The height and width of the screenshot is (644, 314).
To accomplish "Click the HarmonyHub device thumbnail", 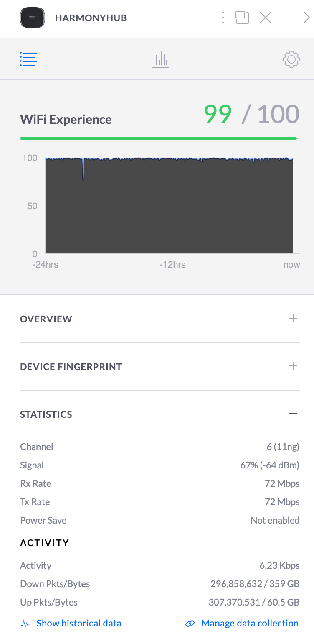I will [33, 18].
